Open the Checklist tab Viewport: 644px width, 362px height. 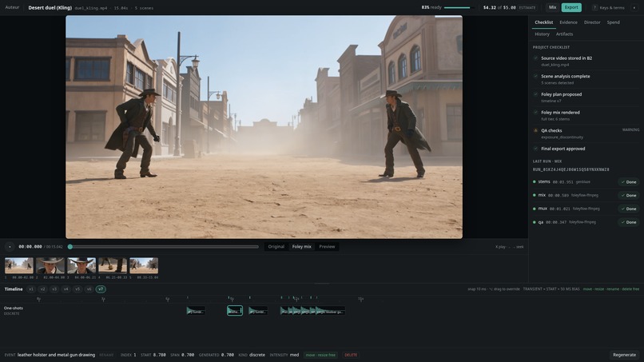[543, 22]
